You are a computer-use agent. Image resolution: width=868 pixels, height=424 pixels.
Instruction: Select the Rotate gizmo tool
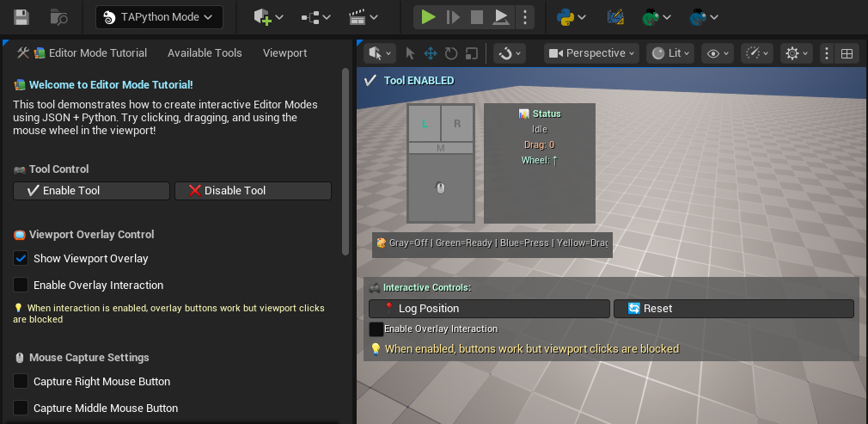click(451, 53)
